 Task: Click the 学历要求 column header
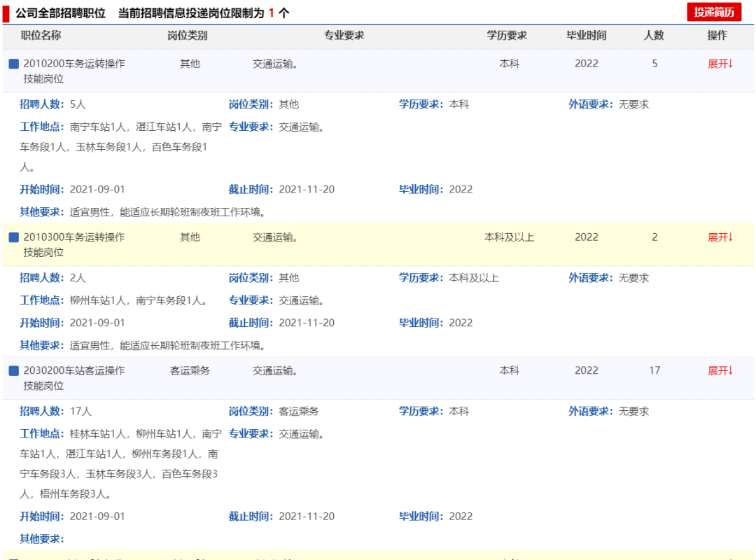tap(507, 35)
